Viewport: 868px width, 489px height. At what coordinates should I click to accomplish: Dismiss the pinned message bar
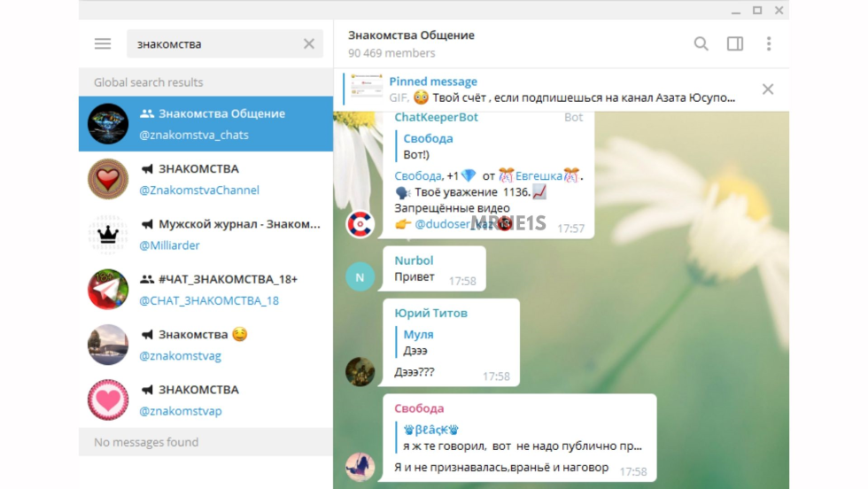[767, 89]
